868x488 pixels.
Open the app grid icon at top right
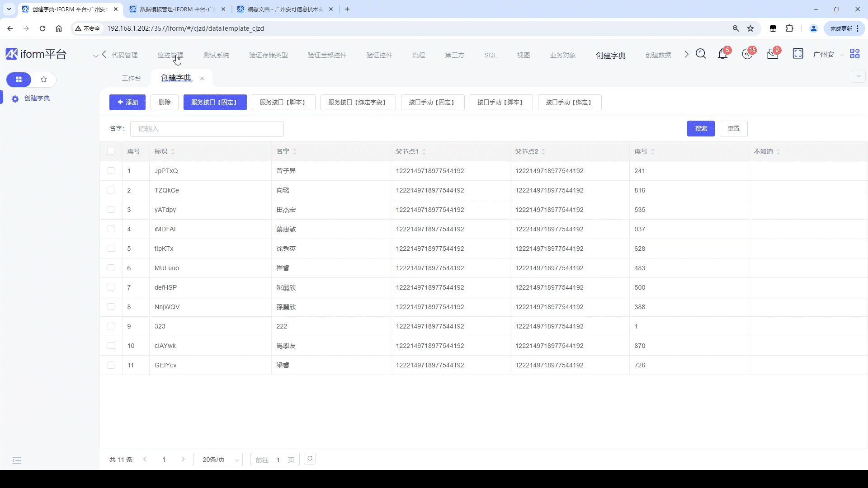coord(854,54)
